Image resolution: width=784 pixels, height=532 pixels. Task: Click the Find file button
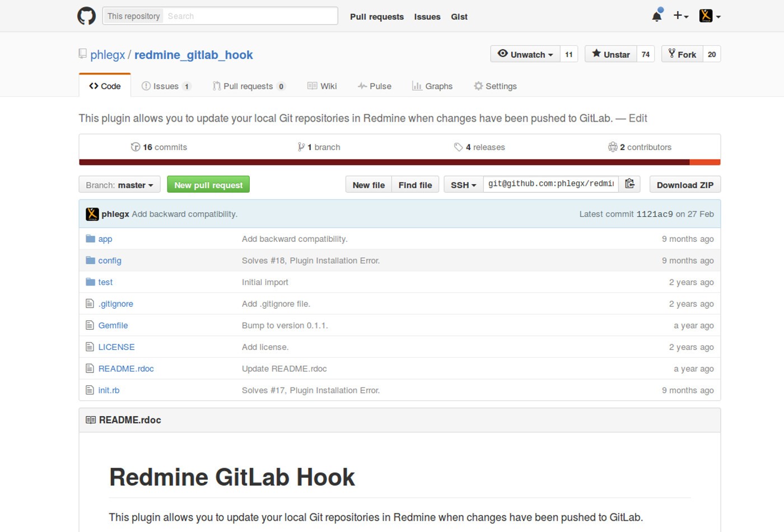pos(415,184)
